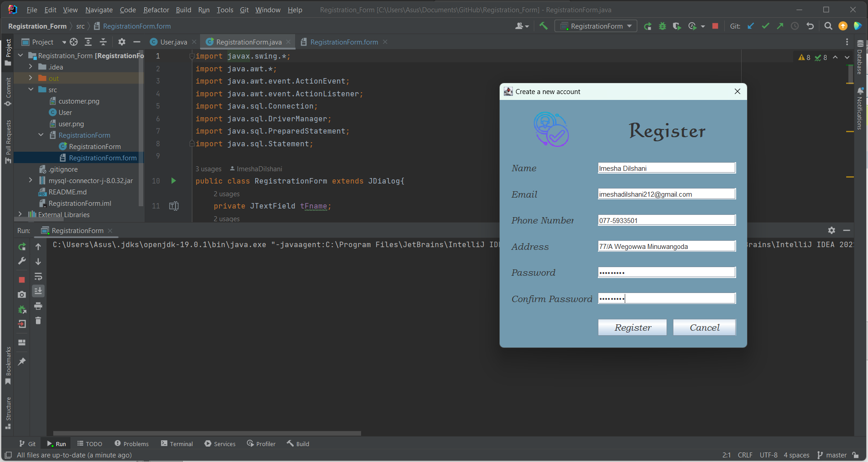This screenshot has width=868, height=462.
Task: Collapse all icon in Project panel
Action: (x=103, y=42)
